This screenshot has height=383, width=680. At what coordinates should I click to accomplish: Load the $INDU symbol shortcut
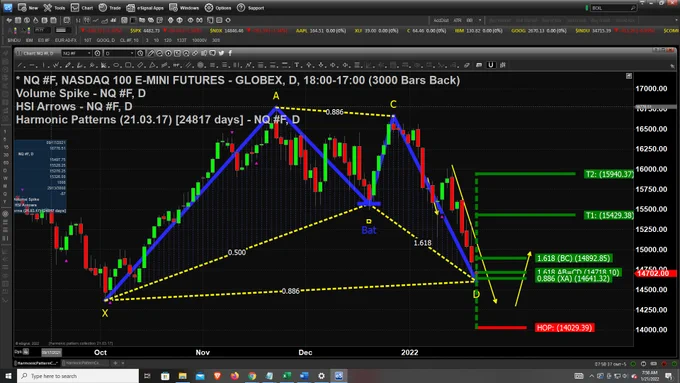pos(14,40)
